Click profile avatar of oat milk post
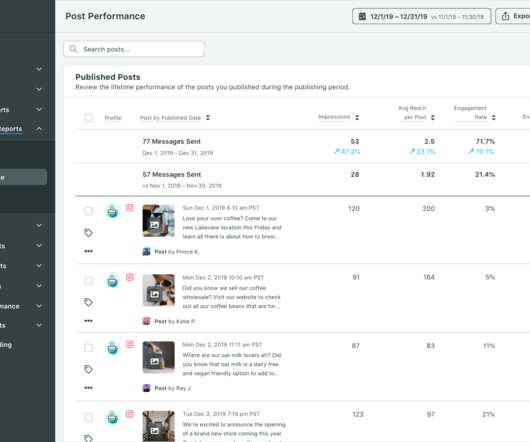This screenshot has width=530, height=442. point(113,348)
